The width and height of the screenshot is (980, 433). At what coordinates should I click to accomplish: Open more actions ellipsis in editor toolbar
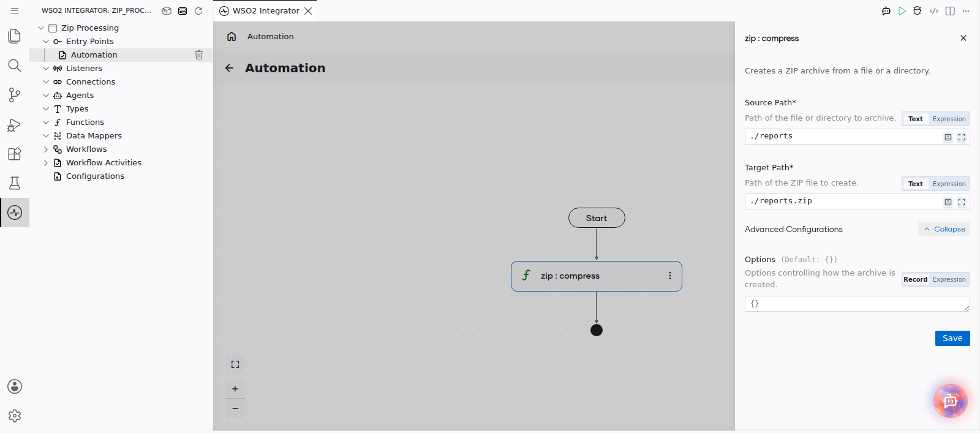pos(966,11)
